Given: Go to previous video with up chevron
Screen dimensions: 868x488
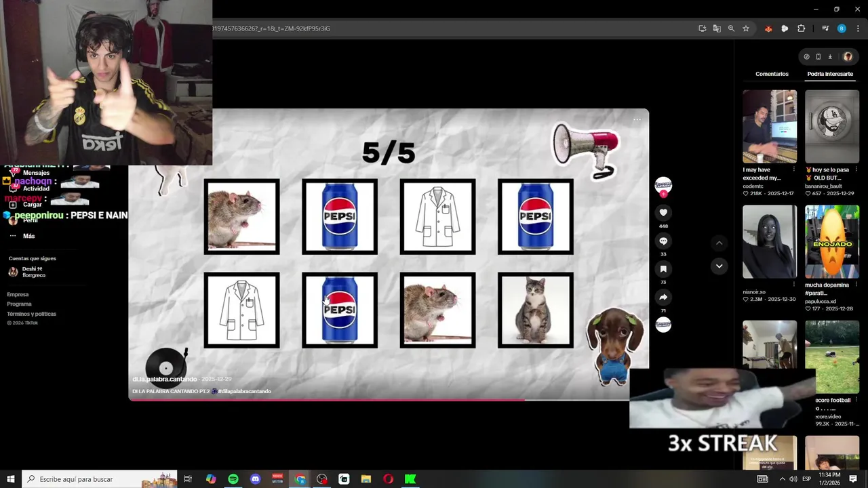Looking at the screenshot, I should pos(719,243).
